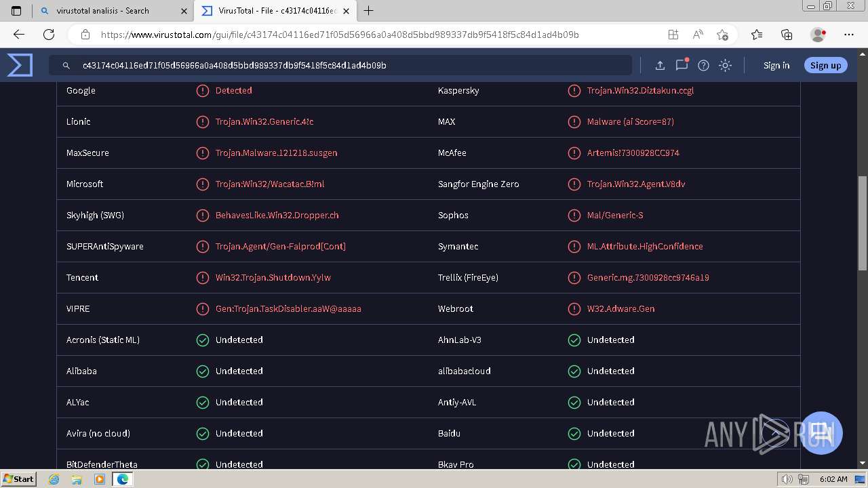Click the Google Detected alert icon
The width and height of the screenshot is (868, 488).
tap(202, 91)
